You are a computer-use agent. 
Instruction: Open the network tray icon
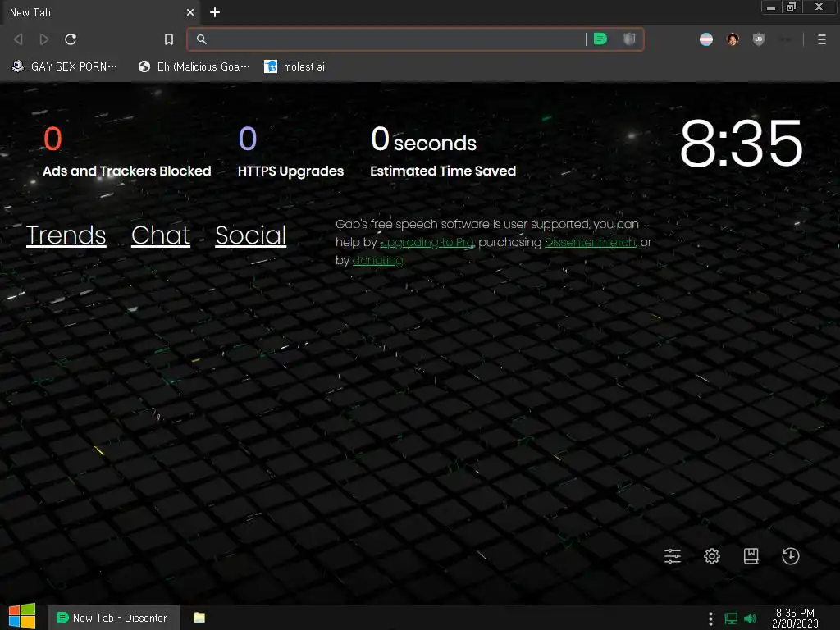(x=731, y=619)
